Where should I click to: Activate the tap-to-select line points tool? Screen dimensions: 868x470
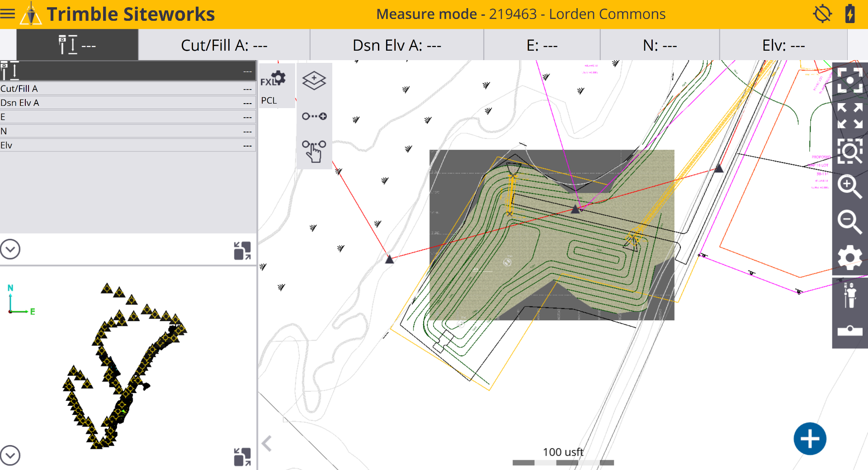coord(314,151)
